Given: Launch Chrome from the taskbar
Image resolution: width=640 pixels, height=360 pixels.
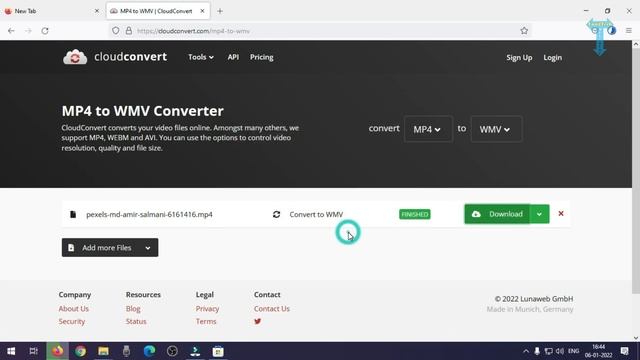Looking at the screenshot, I should [80, 351].
